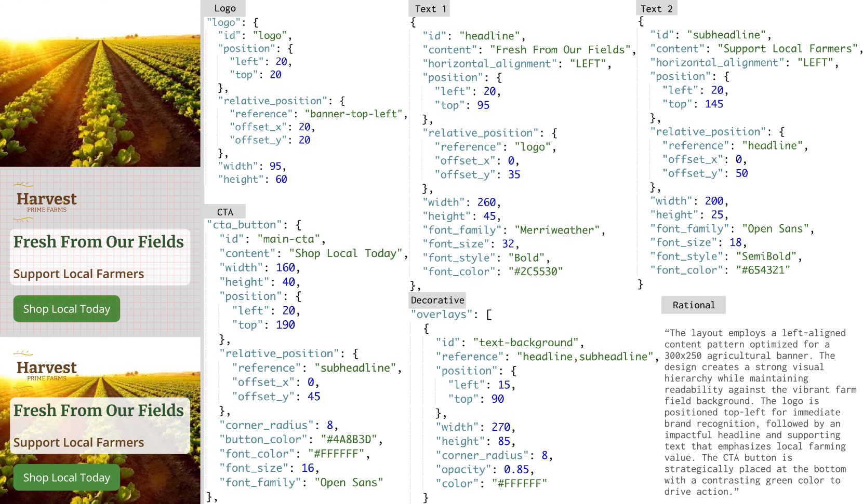Click Support Local Farmers text on final banner
Viewport: 863px width, 504px height.
click(78, 442)
